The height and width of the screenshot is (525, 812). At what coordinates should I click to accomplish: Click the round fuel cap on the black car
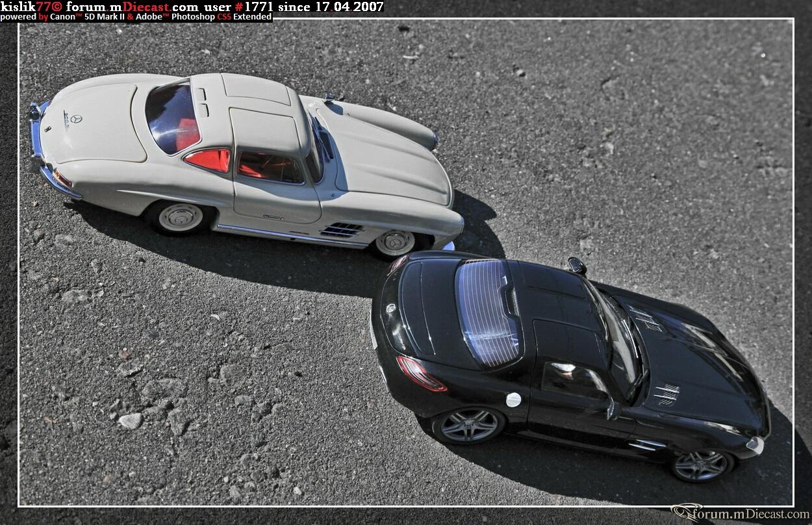click(x=513, y=400)
